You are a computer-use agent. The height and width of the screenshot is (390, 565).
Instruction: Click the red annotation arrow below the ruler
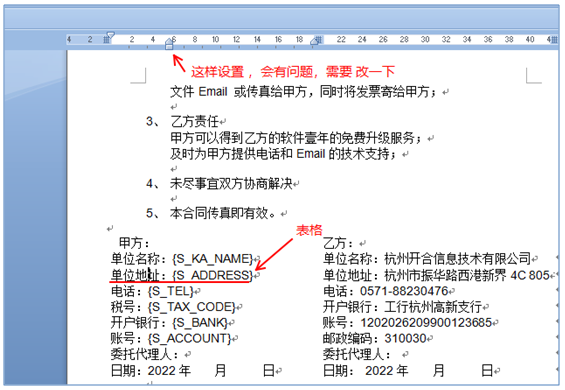click(179, 63)
